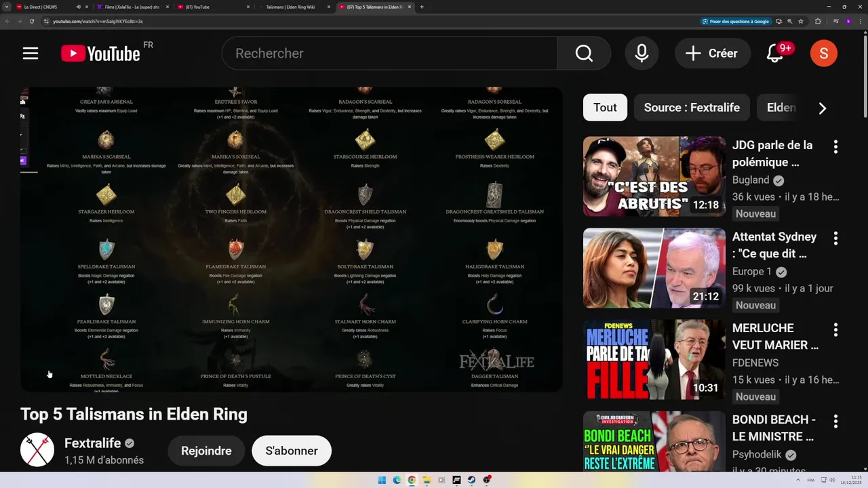Reload the page
This screenshot has height=488, width=868.
[x=31, y=21]
